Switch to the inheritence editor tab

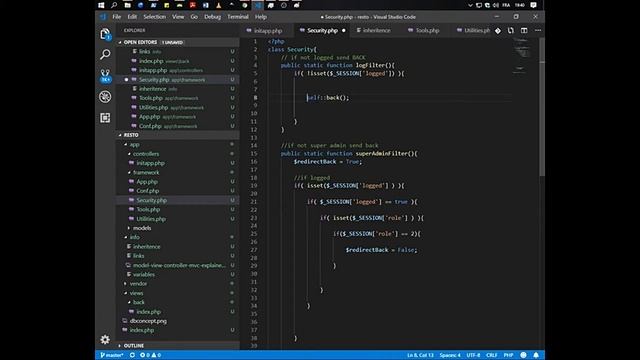(376, 31)
